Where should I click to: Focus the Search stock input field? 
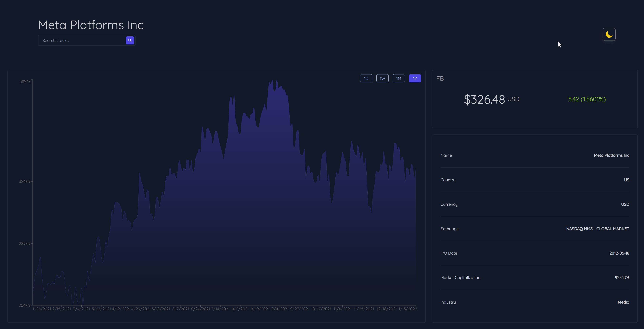(x=83, y=40)
